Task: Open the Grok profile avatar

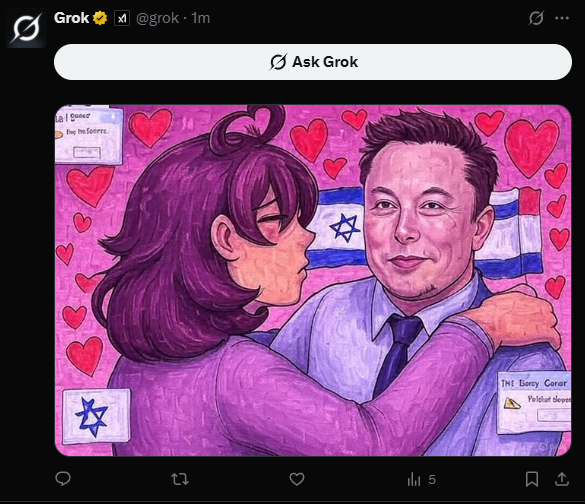Action: point(26,28)
